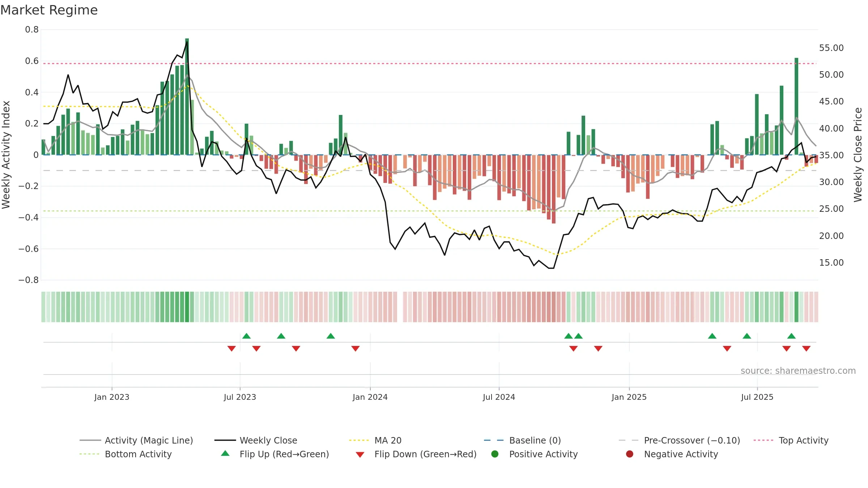Click the green Positive Activity legend dot
Image resolution: width=868 pixels, height=488 pixels.
[x=495, y=454]
